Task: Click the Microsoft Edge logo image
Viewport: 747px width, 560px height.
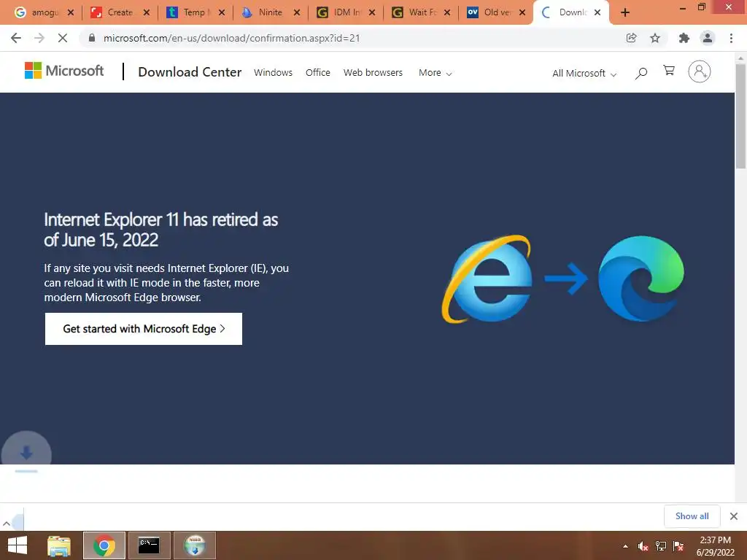Action: tap(640, 279)
